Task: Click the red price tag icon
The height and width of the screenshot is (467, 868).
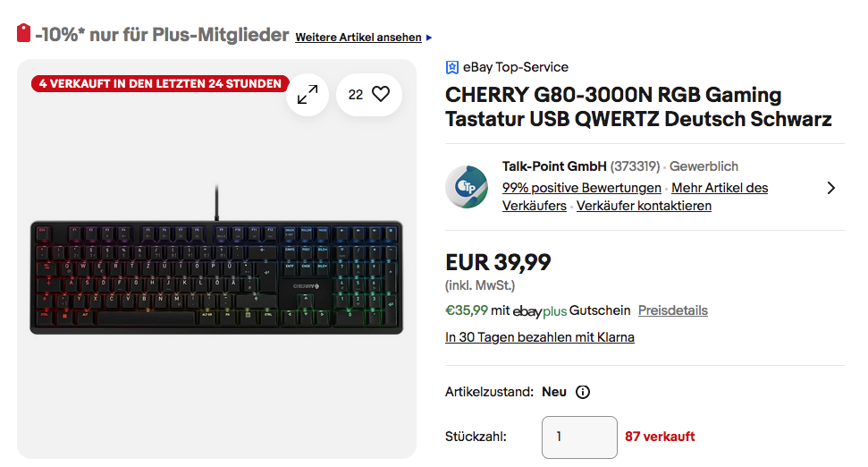Action: point(24,34)
